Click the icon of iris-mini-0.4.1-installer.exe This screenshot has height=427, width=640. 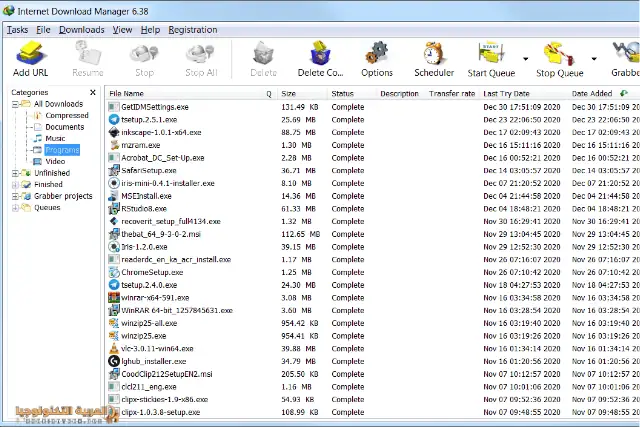tap(114, 183)
